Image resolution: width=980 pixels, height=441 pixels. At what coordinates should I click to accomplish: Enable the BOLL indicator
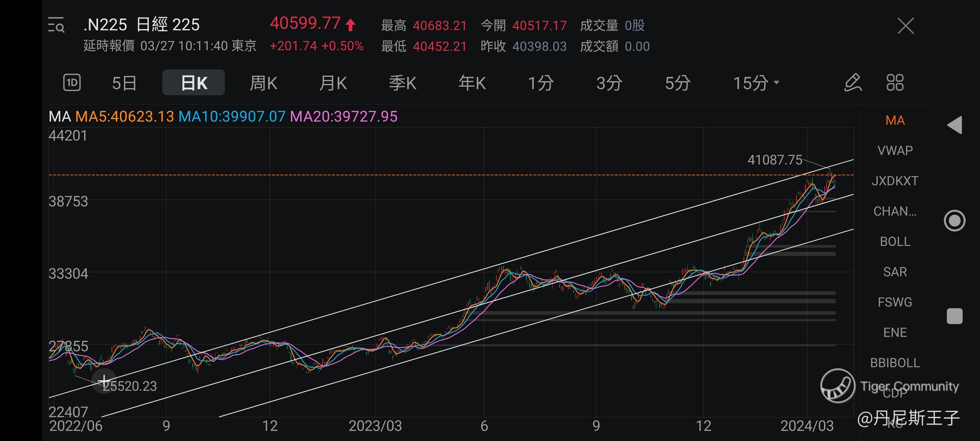(x=895, y=242)
